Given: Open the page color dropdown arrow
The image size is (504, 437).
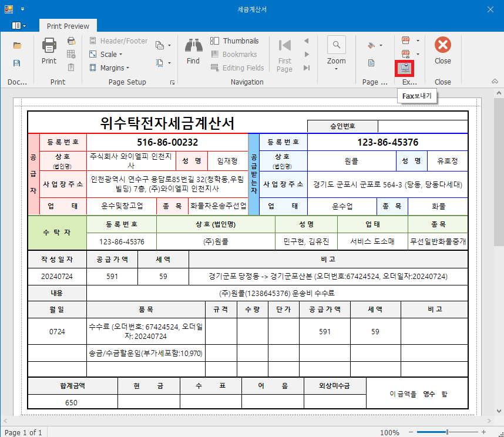Looking at the screenshot, I should (381, 45).
